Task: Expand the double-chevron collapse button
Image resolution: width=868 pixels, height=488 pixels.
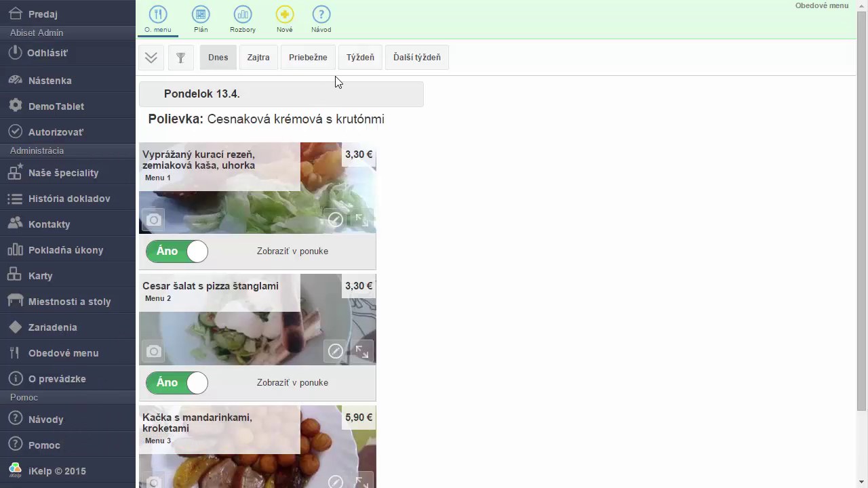Action: pos(151,58)
